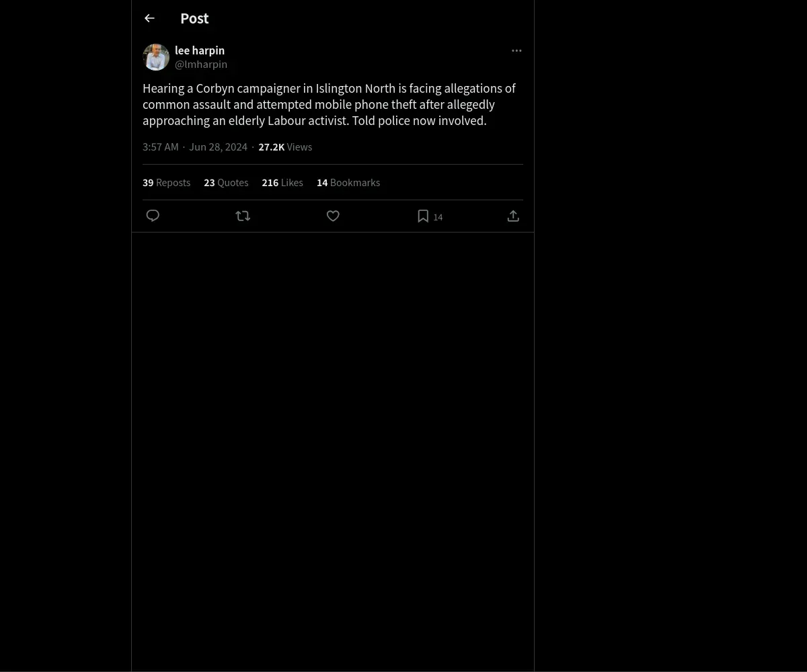
Task: Repost this post with the arrows icon
Action: pos(243,216)
